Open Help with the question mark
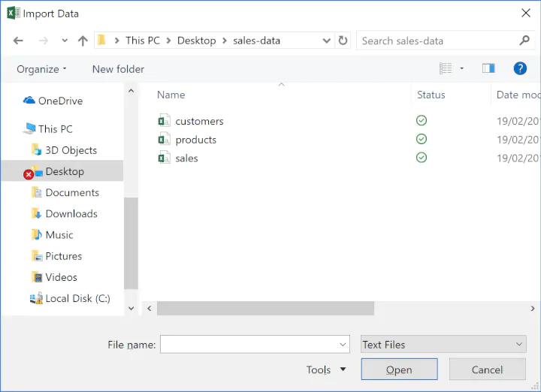541x392 pixels. click(x=520, y=68)
